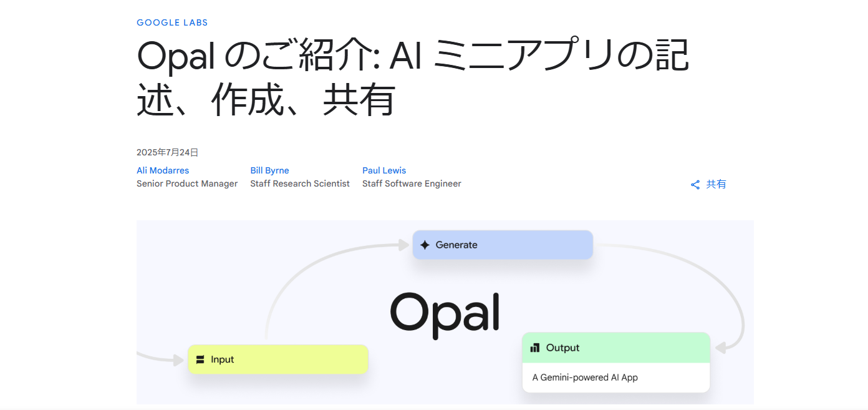Click the Input node's form icon

(x=200, y=359)
